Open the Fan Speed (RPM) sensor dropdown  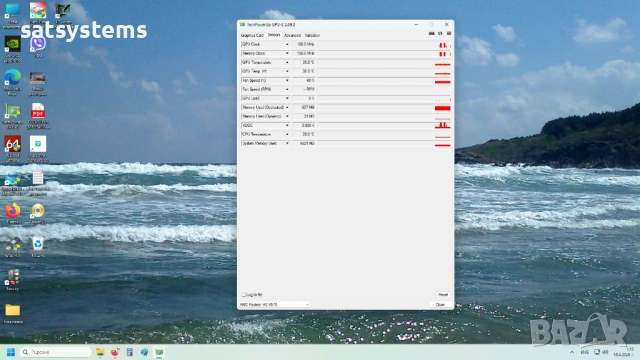[287, 89]
